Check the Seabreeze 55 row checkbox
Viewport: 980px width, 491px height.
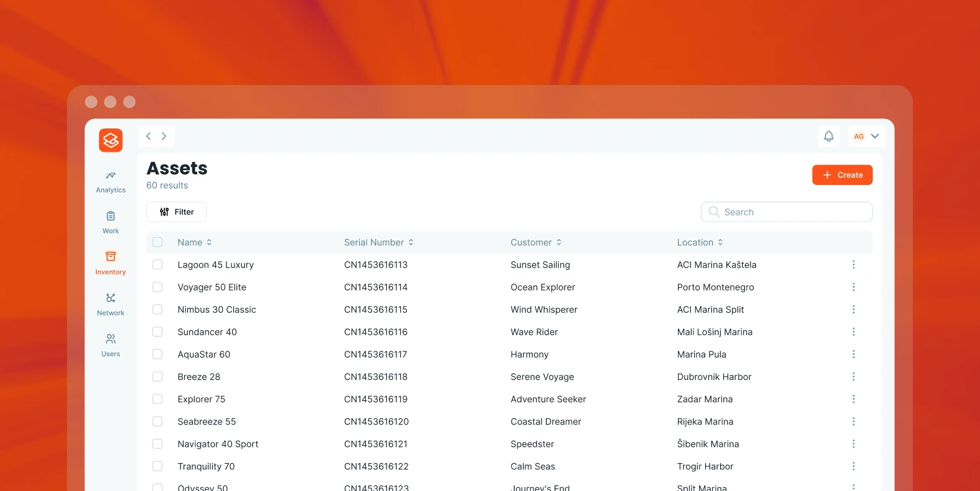click(158, 421)
